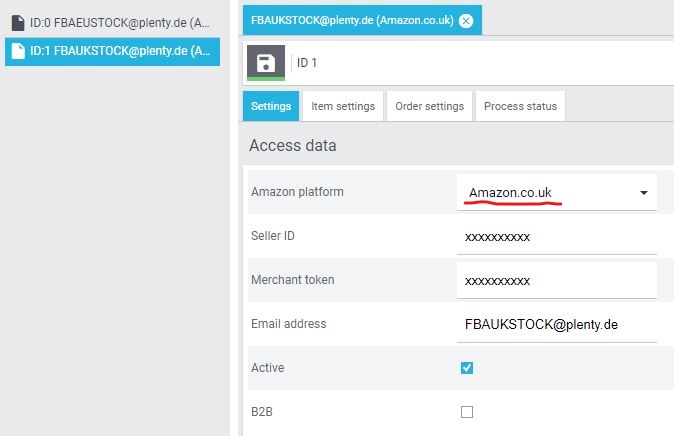Click the Seller ID input field
Viewport: 674px width, 436px height.
(555, 237)
